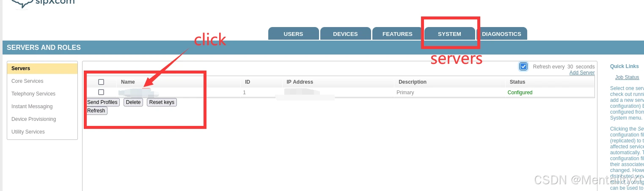Open the Job Status quick link
644x191 pixels.
pyautogui.click(x=627, y=77)
